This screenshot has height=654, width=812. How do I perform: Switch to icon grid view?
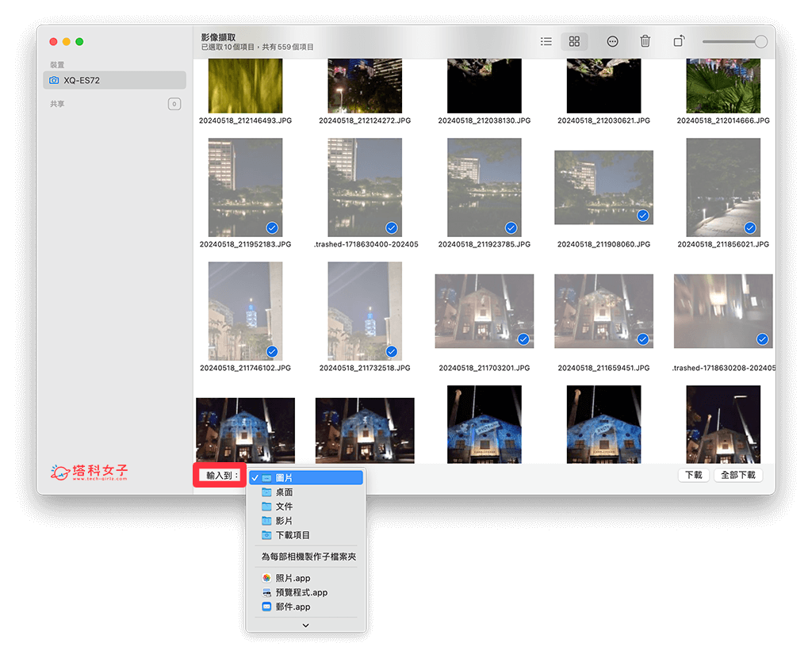[x=574, y=41]
